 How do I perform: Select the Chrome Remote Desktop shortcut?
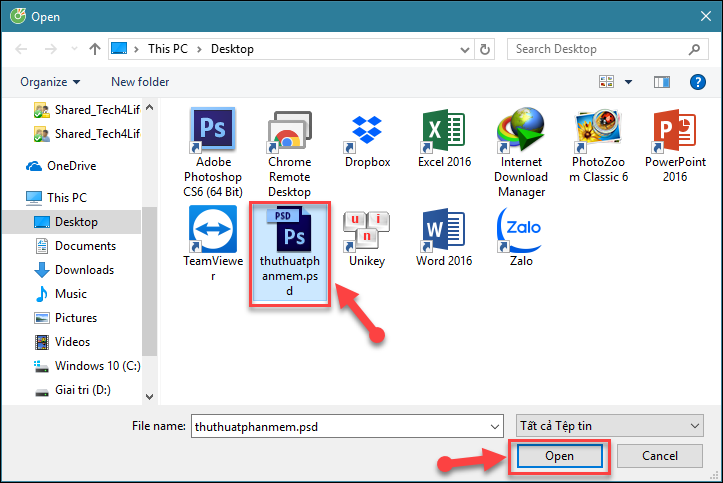(290, 154)
